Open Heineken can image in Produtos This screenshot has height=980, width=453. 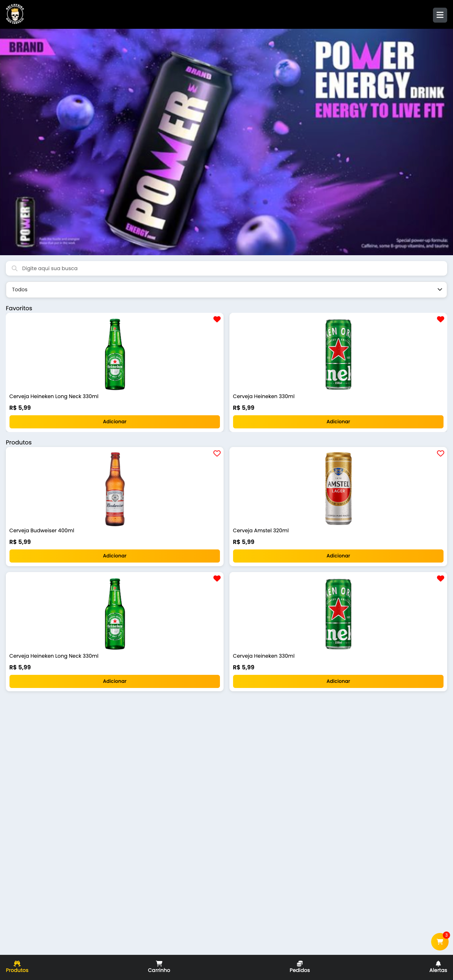(x=338, y=614)
